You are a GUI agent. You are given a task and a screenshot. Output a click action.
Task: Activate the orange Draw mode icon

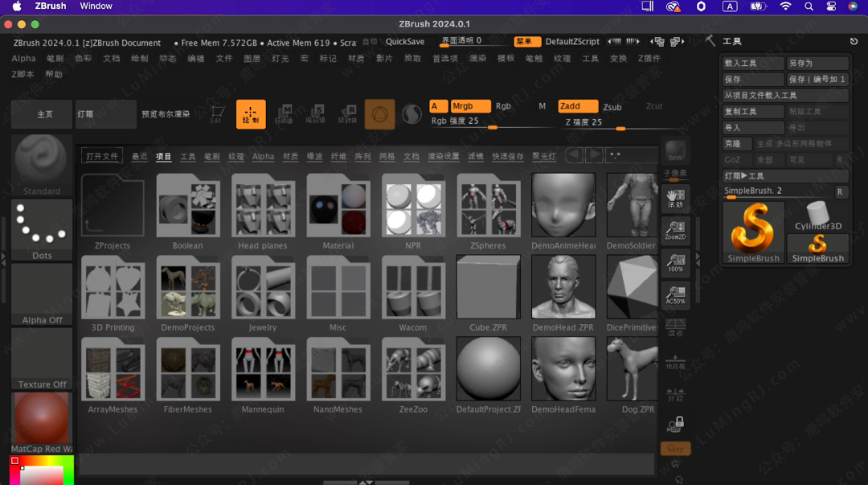251,114
